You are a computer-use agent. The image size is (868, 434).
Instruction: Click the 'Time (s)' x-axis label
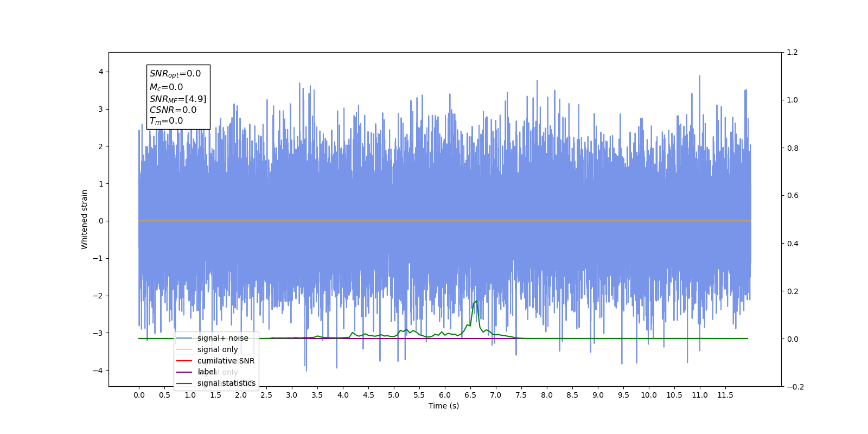[444, 406]
